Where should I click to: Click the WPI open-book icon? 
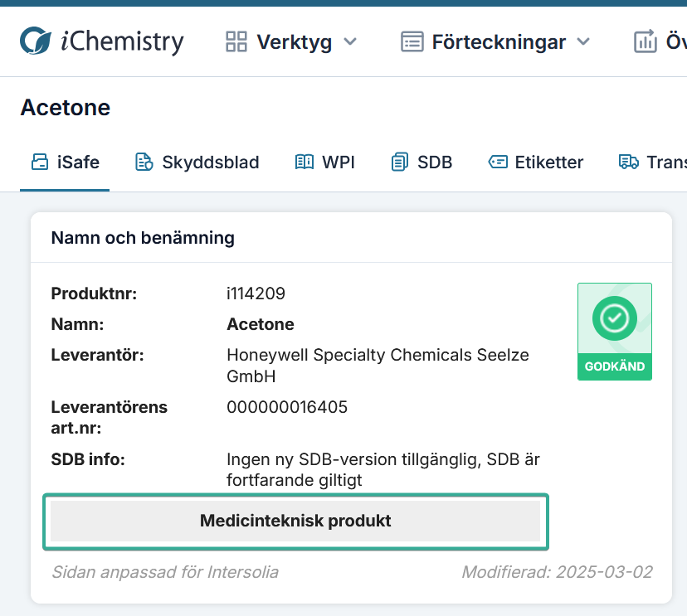click(304, 162)
